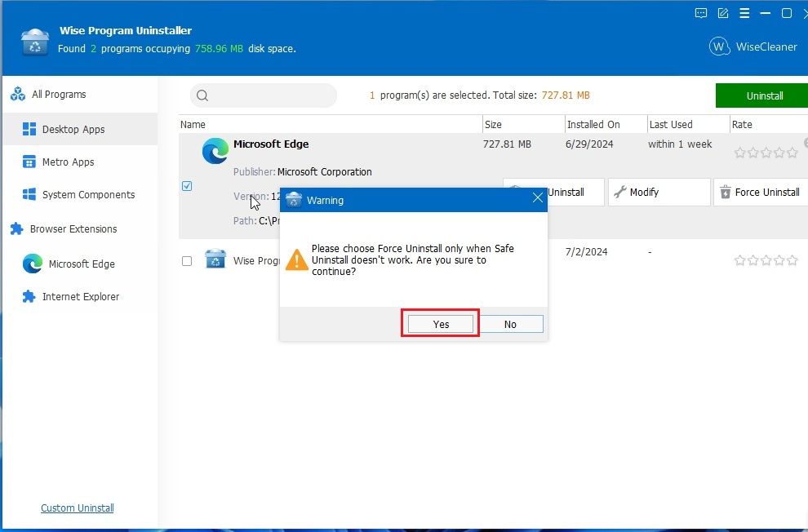Click the WiseCleaner account avatar
This screenshot has width=808, height=532.
(x=719, y=47)
